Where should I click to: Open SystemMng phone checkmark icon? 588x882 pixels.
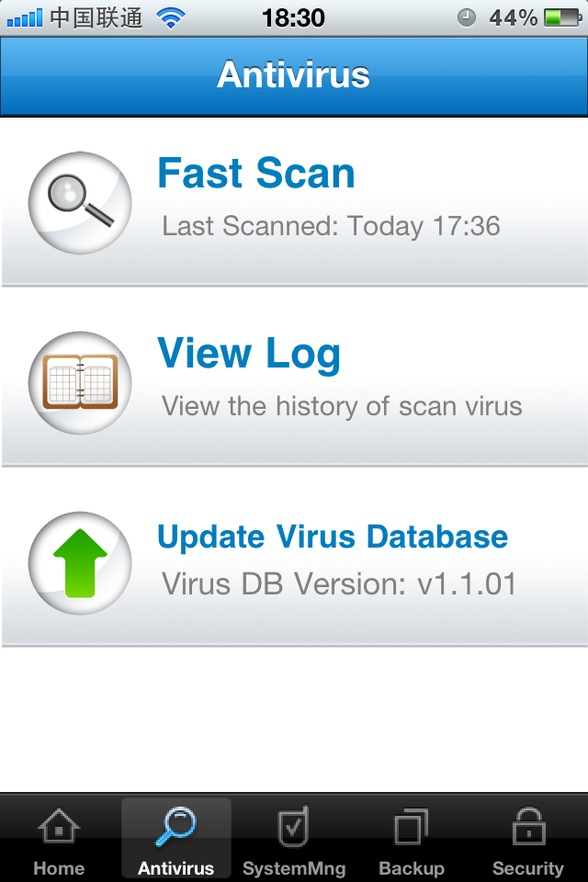294,826
